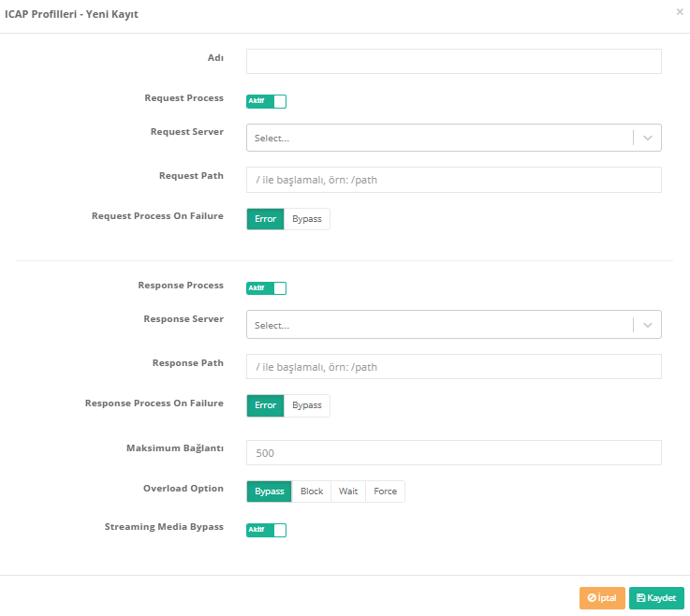Click the Response Server chevron arrow
This screenshot has height=616, width=690.
point(648,325)
